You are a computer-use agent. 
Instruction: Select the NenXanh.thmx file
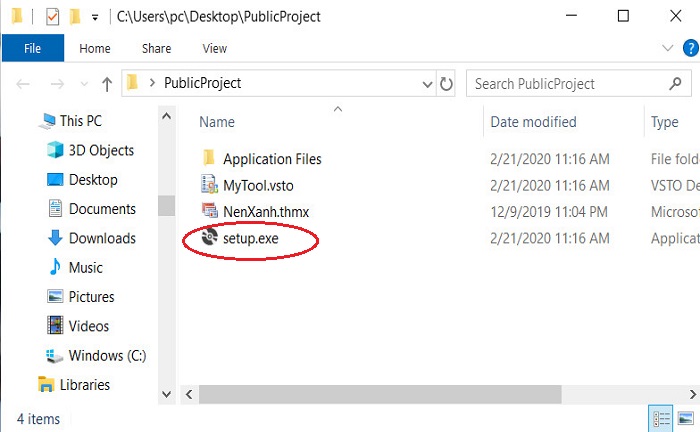coord(266,212)
